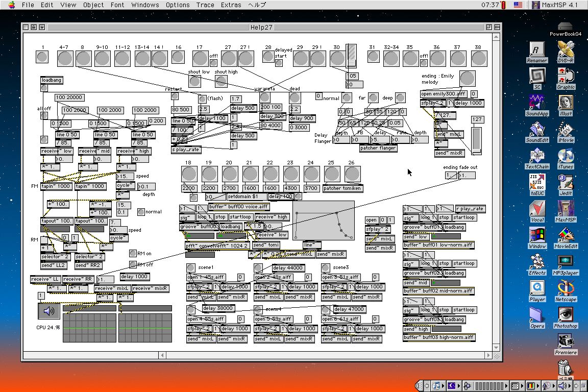This screenshot has height=392, width=588.
Task: Click the 'restart' button
Action: pyautogui.click(x=175, y=96)
